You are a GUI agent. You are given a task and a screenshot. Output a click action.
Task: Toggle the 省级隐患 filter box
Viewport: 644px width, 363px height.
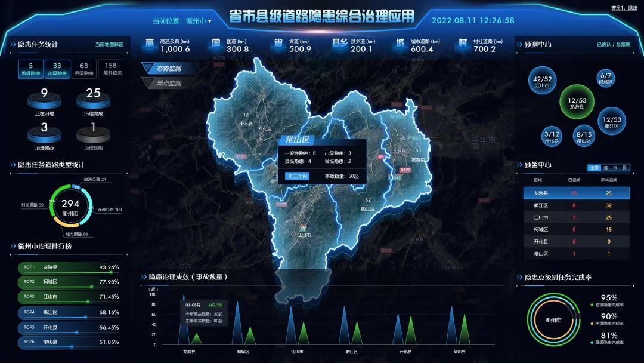point(31,69)
